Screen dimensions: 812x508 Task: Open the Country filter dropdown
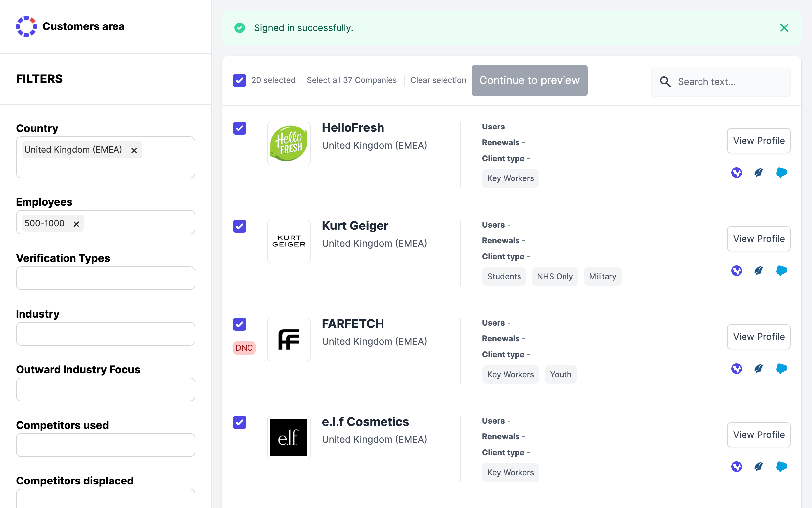106,157
